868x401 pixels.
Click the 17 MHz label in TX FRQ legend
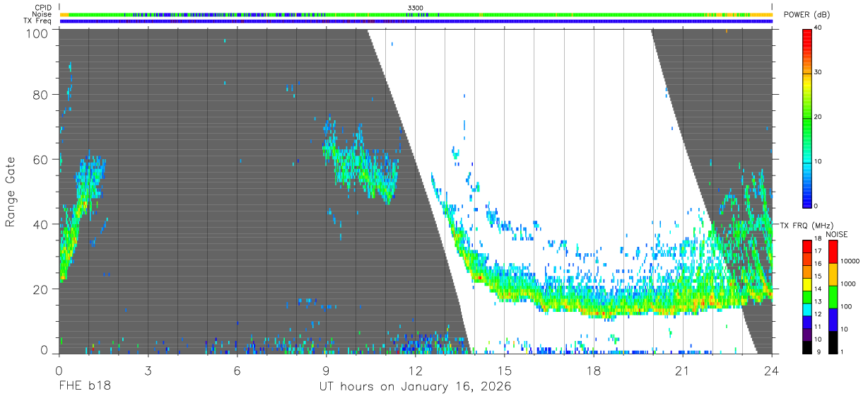[x=818, y=251]
